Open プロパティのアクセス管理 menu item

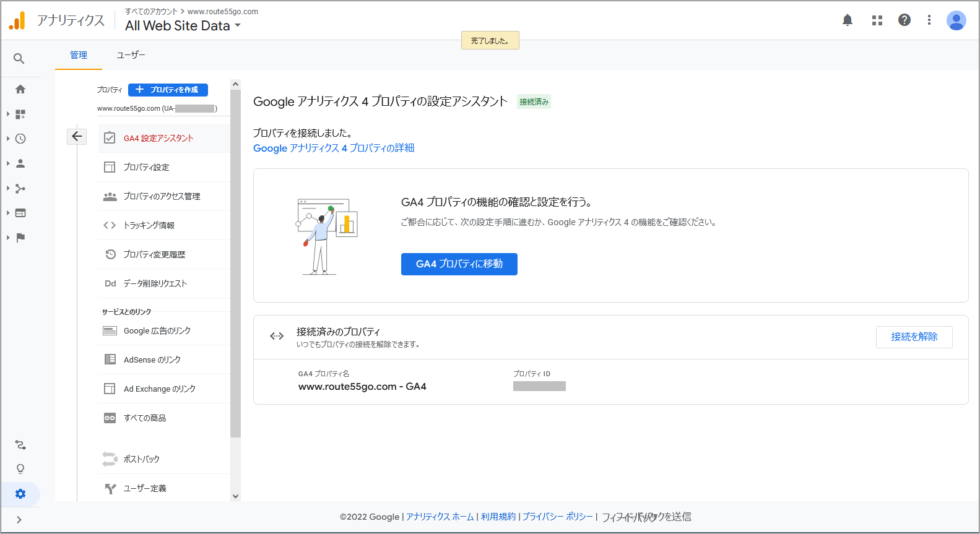tap(164, 196)
